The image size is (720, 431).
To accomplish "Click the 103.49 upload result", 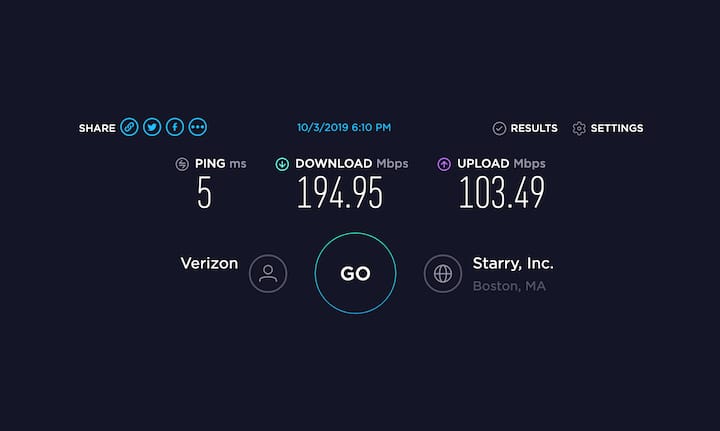I will pos(501,193).
